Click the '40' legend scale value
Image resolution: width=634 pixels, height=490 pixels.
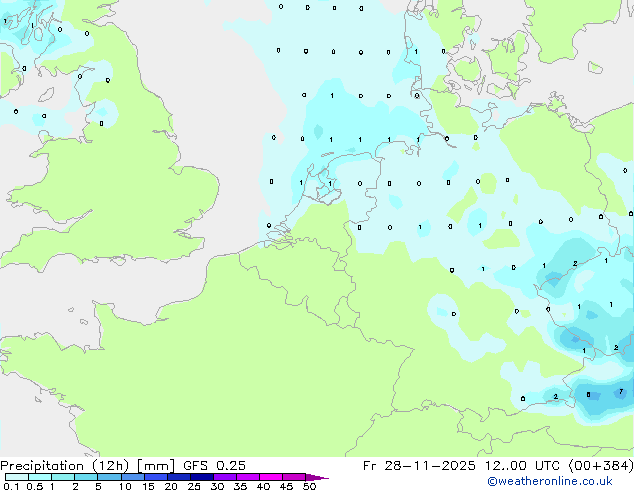[x=263, y=486]
